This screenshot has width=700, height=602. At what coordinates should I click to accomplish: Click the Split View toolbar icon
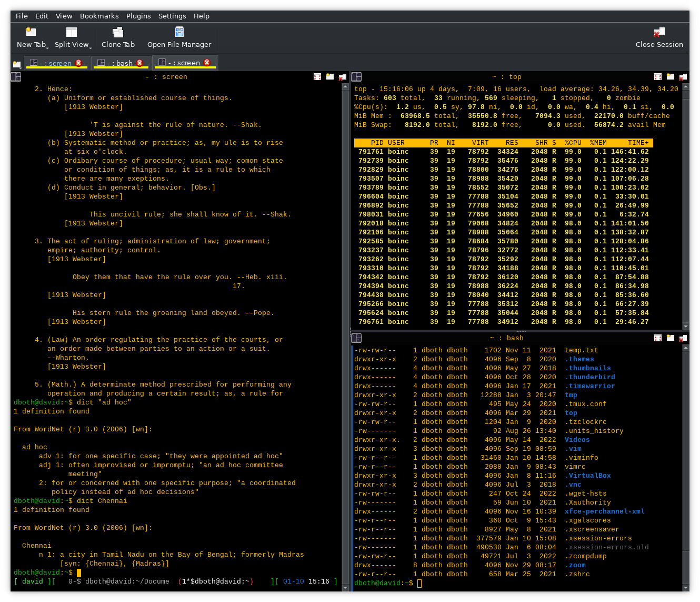click(72, 32)
